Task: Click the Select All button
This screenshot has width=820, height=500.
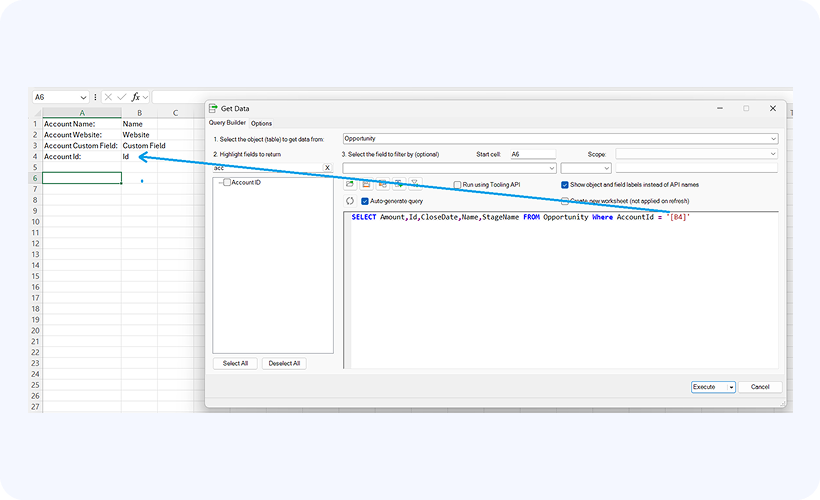Action: [236, 363]
